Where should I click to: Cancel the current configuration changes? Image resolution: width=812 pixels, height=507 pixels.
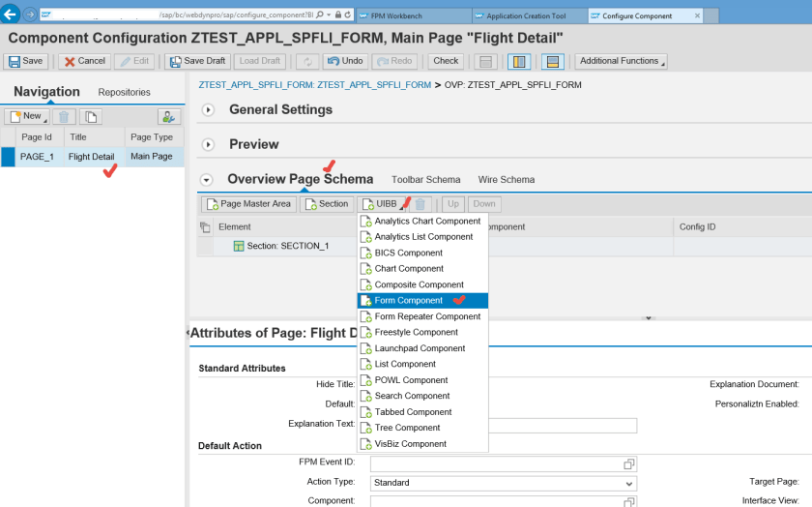click(85, 61)
